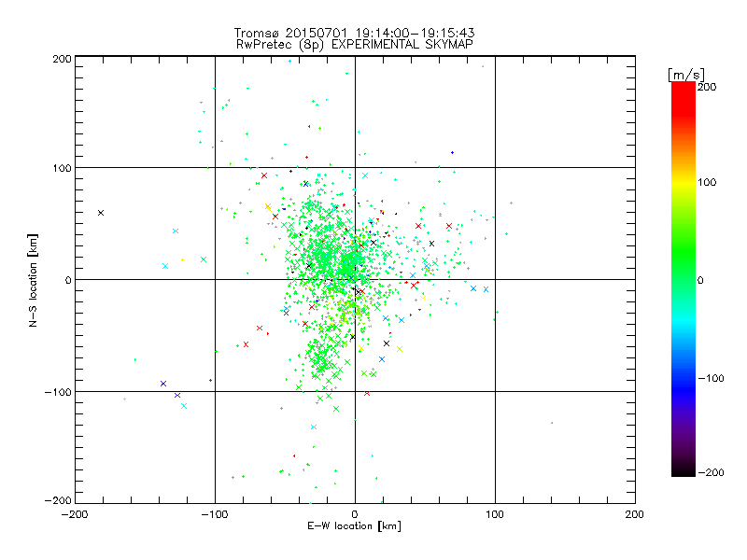Click the y-axis tick label "0"
This screenshot has width=747, height=560.
pos(68,280)
